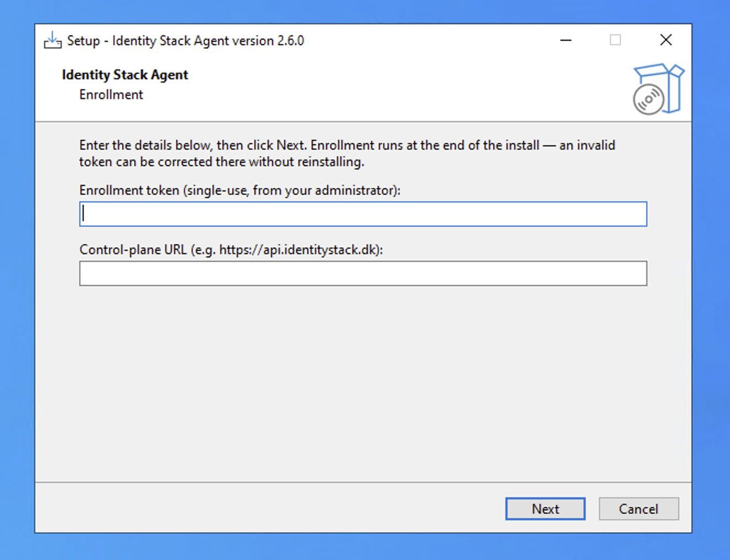Click the 'Identity Stack Agent' bold heading

tap(125, 75)
